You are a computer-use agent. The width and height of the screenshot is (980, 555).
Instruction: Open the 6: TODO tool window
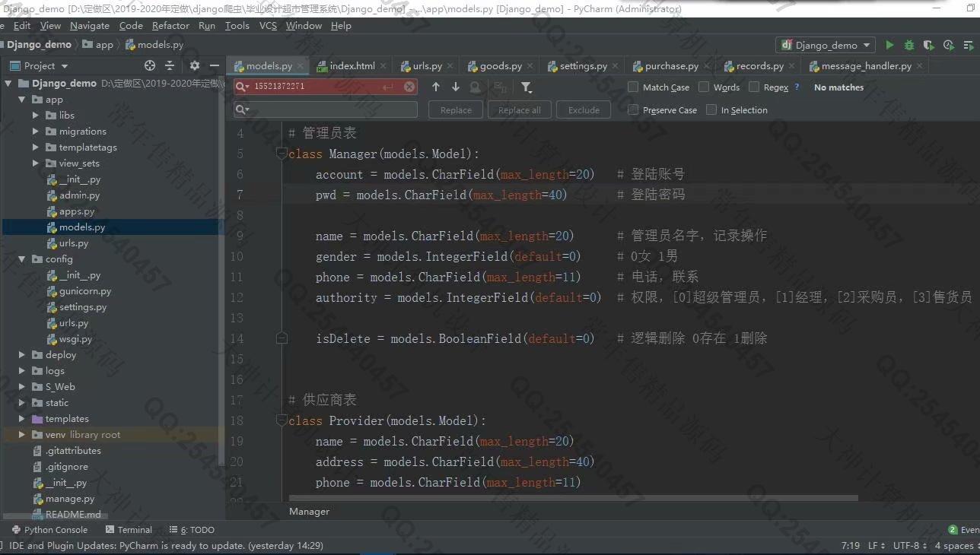[191, 530]
